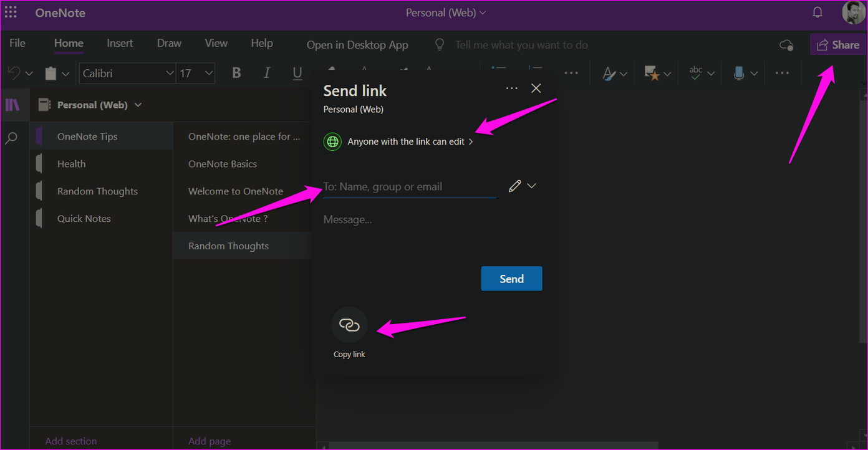Open search magnifier in sidebar

[x=11, y=138]
